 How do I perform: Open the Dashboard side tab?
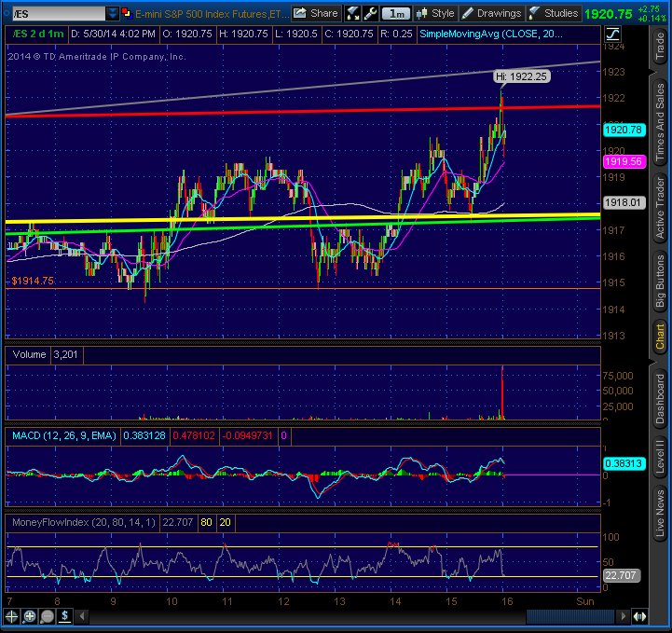click(660, 399)
